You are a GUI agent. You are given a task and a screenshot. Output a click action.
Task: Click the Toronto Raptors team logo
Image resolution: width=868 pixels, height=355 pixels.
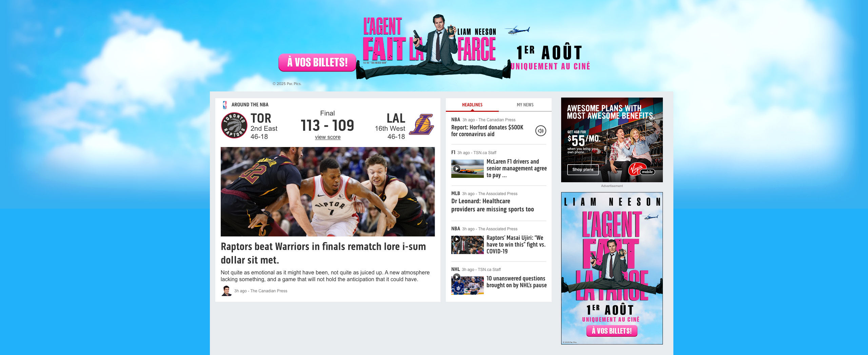pos(234,125)
